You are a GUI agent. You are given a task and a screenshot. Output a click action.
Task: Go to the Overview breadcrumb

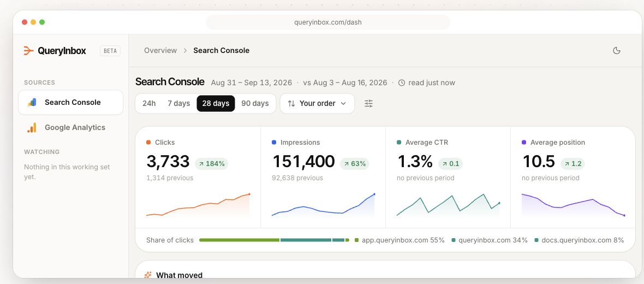(x=160, y=51)
